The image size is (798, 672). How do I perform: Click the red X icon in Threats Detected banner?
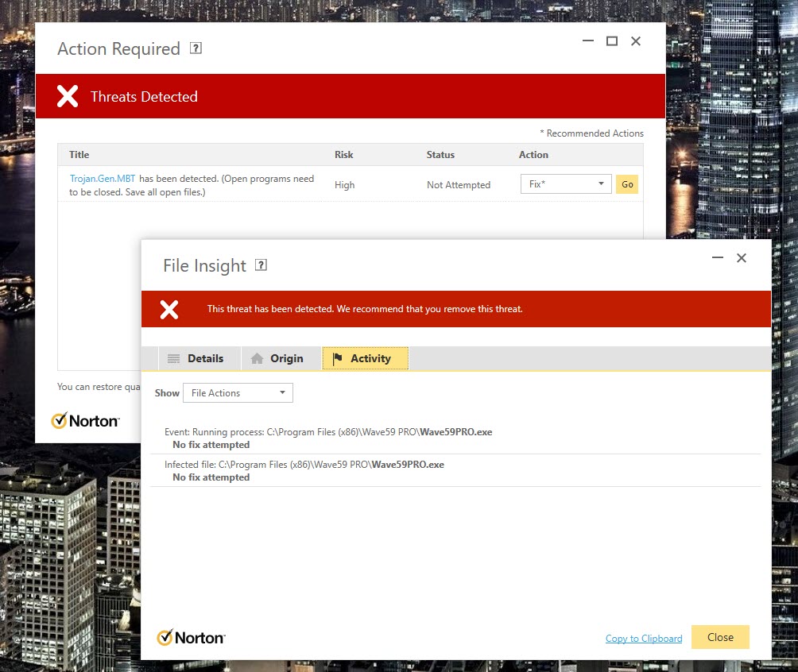pos(68,96)
